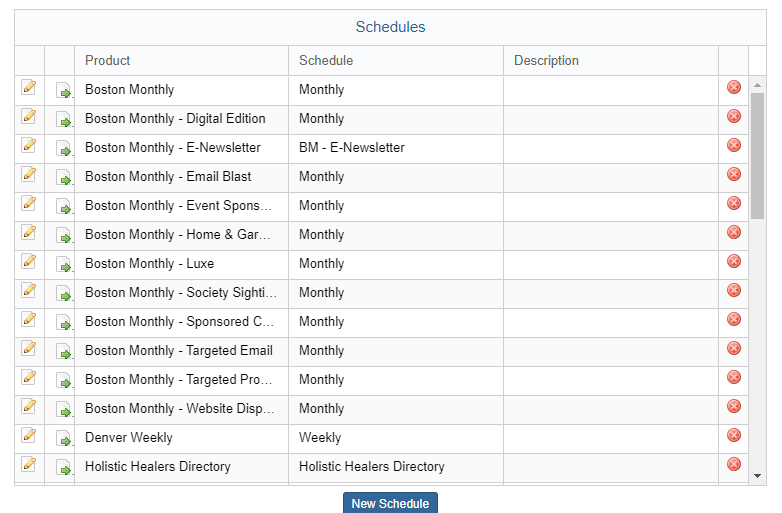This screenshot has height=513, width=782.
Task: Delete the Boston Monthly - Digital Edition schedule
Action: click(734, 116)
